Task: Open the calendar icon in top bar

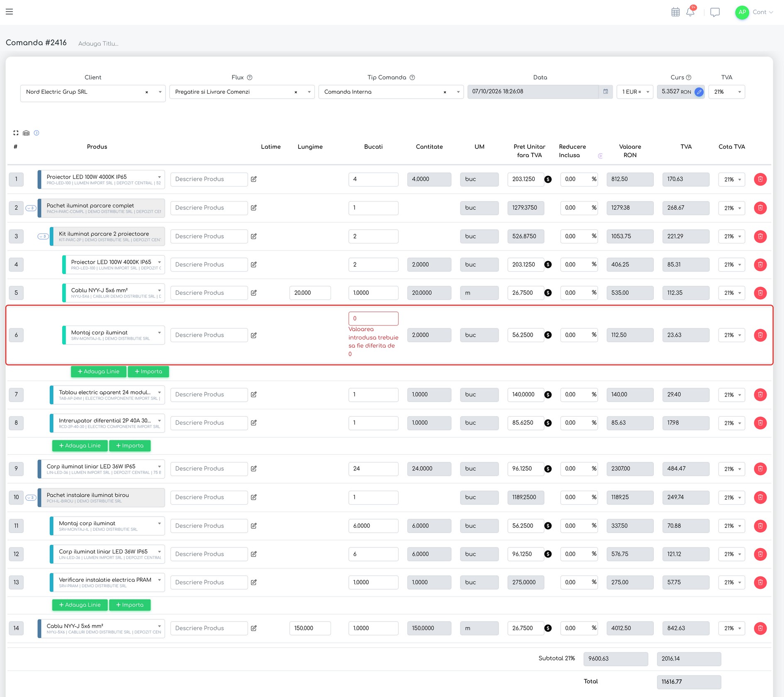Action: [x=675, y=12]
